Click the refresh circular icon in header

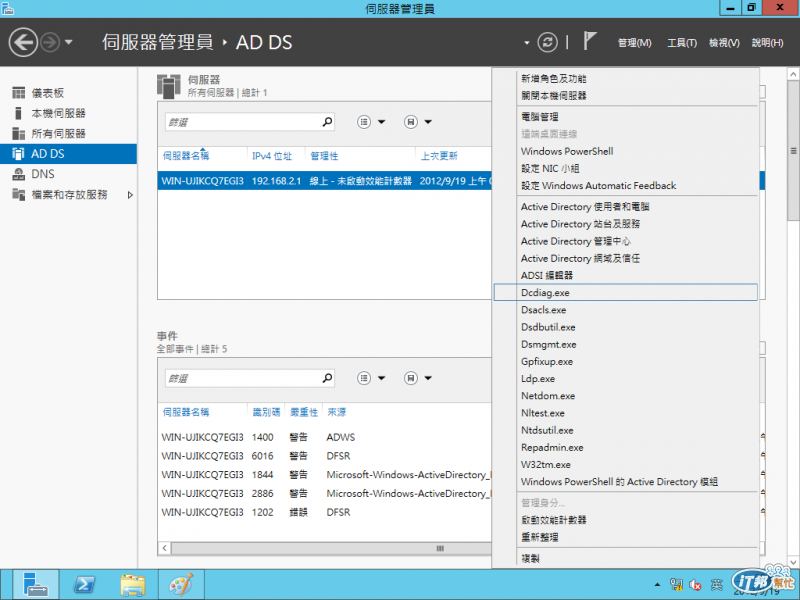click(547, 42)
